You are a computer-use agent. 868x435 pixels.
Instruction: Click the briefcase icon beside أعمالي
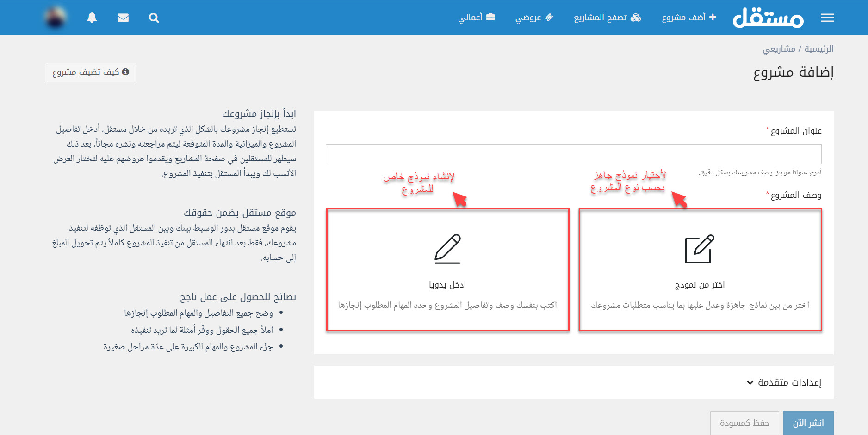click(490, 17)
